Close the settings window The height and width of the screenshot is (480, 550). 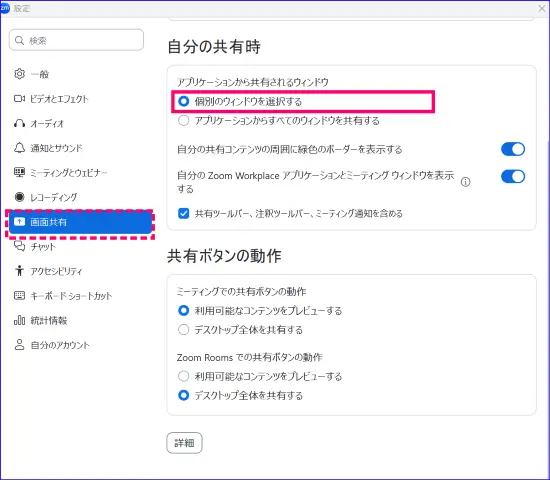click(542, 8)
